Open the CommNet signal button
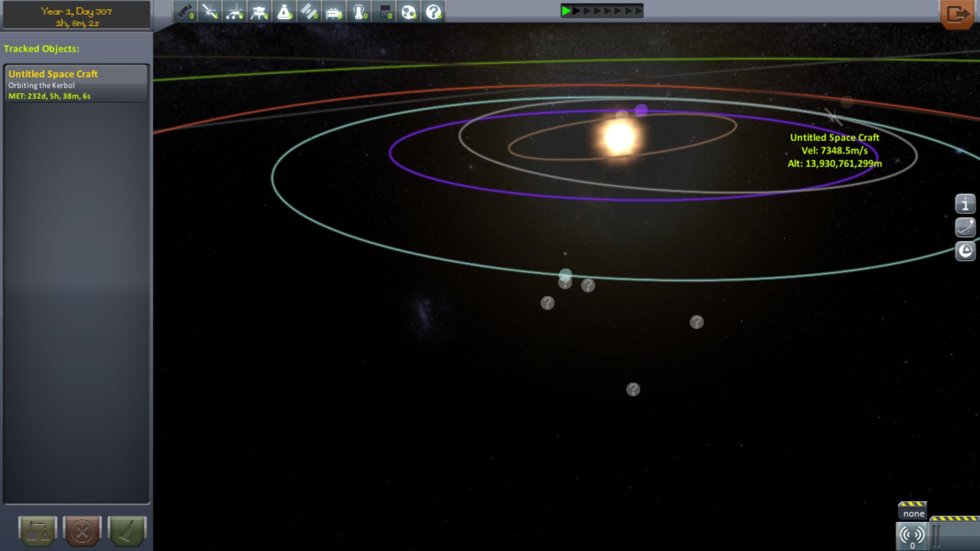The image size is (980, 551). pyautogui.click(x=912, y=537)
